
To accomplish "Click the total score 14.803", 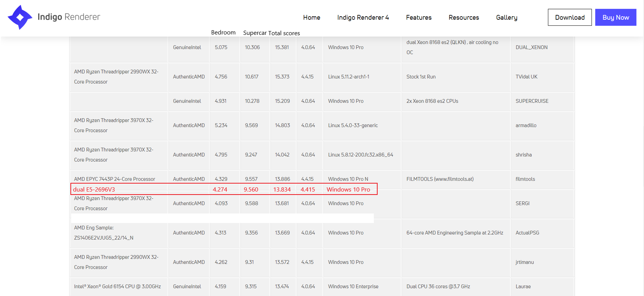I will point(282,125).
